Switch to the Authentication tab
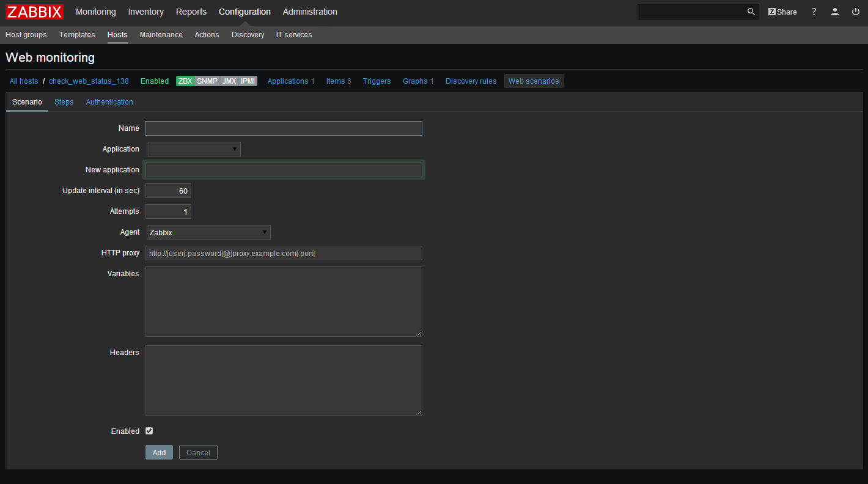Image resolution: width=868 pixels, height=484 pixels. 109,102
